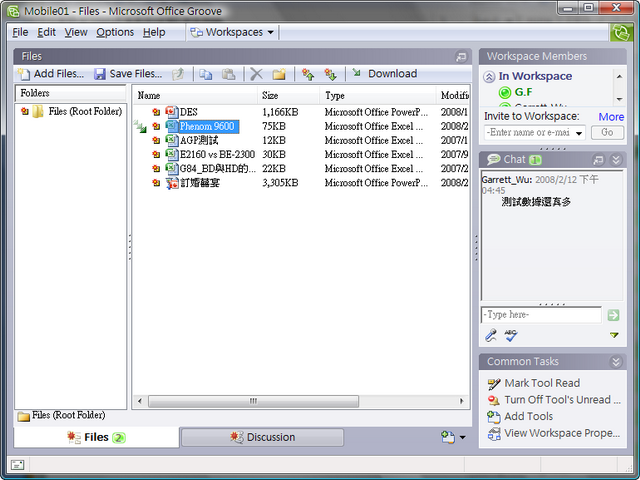The image size is (640, 480).
Task: Select the E2160 vs BE-2300 file name
Action: (x=217, y=155)
